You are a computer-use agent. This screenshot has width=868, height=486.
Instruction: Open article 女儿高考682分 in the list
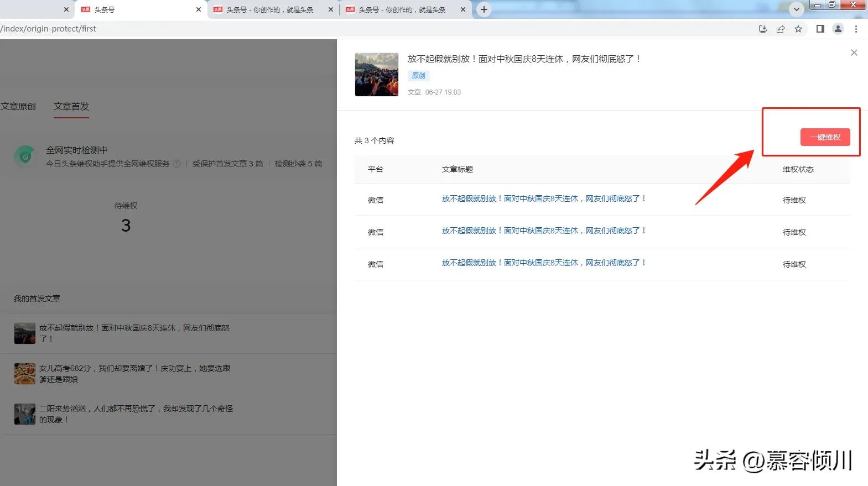click(135, 374)
